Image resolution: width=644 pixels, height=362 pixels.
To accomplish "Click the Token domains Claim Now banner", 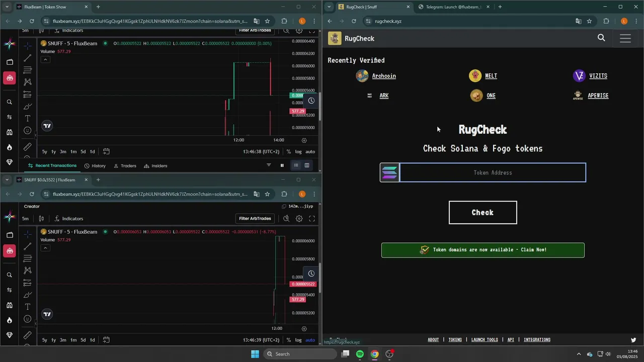I will pyautogui.click(x=482, y=250).
